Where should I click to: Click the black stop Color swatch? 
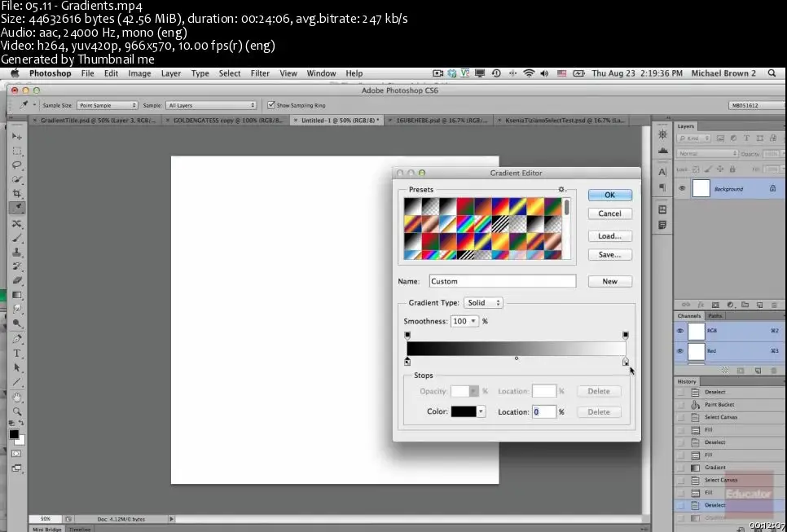coord(464,411)
